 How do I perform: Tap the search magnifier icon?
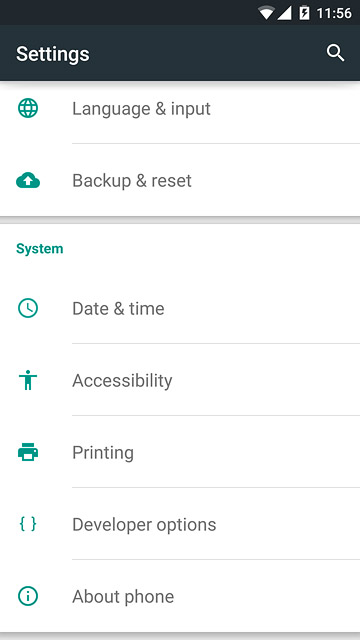pyautogui.click(x=336, y=53)
